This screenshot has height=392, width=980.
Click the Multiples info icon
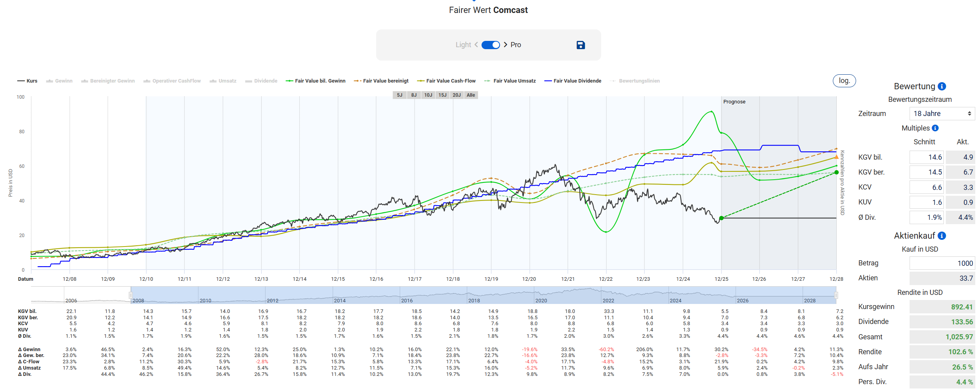[x=936, y=128]
